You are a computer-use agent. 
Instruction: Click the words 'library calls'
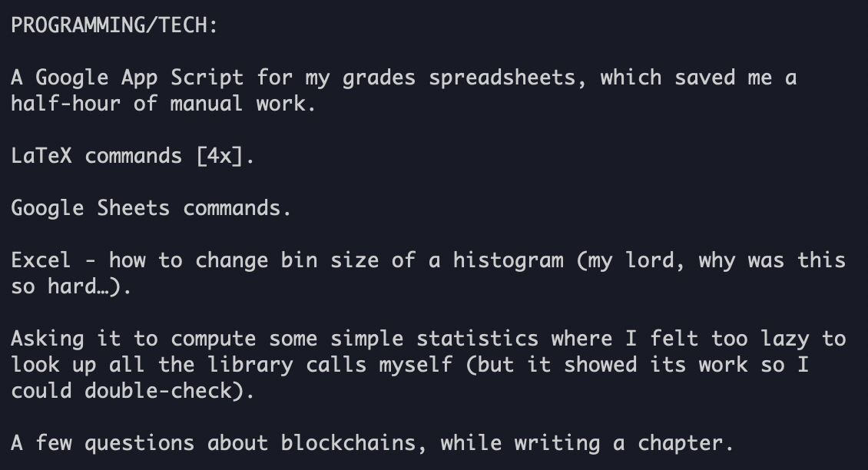287,366
